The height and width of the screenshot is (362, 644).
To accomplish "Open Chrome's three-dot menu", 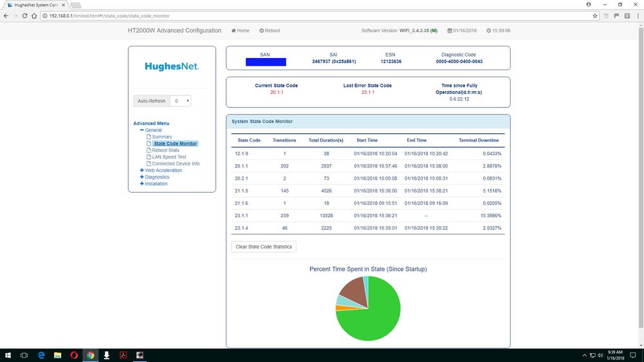I will [x=638, y=15].
